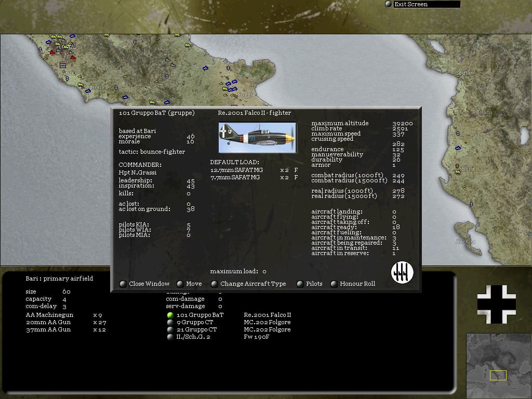Open Change Aircraft Type
The width and height of the screenshot is (532, 399).
pos(248,284)
